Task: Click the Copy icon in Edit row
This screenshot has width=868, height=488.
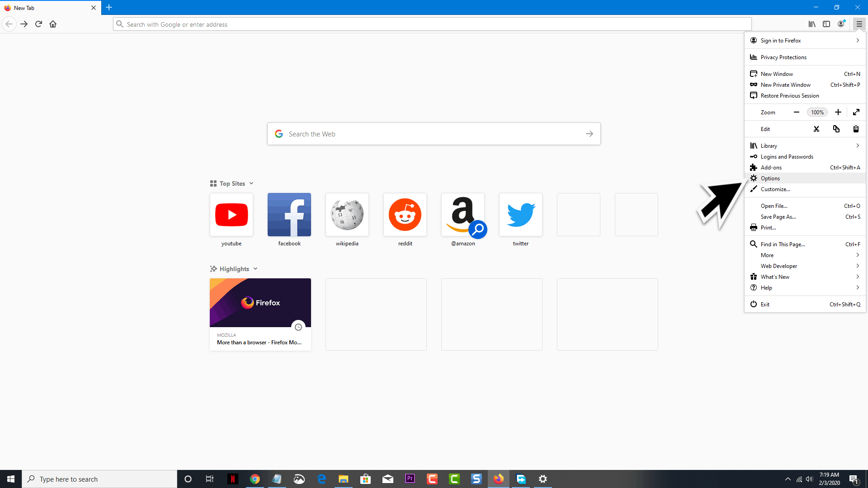Action: click(x=836, y=129)
